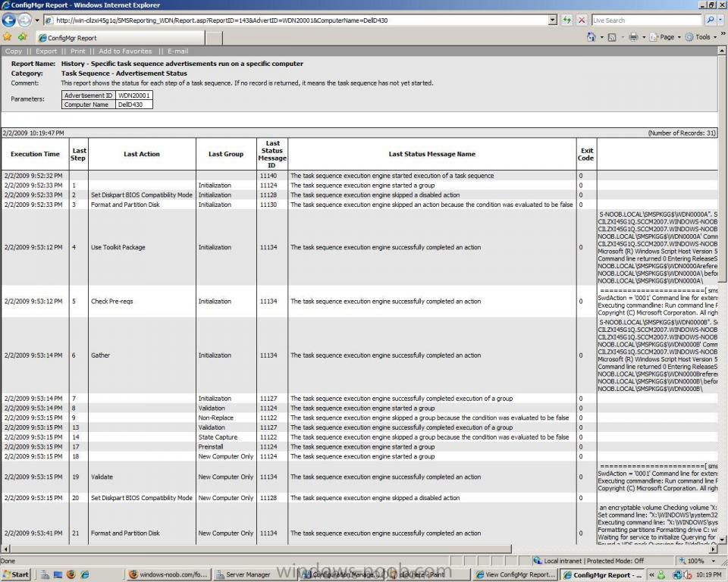Select Non-Replace group cell
The height and width of the screenshot is (582, 728).
pos(226,418)
